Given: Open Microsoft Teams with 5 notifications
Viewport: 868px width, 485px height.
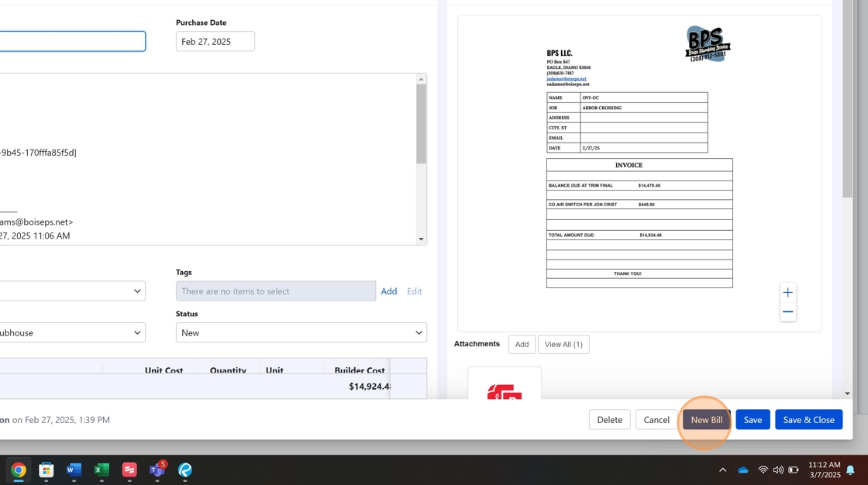Looking at the screenshot, I should [x=157, y=470].
